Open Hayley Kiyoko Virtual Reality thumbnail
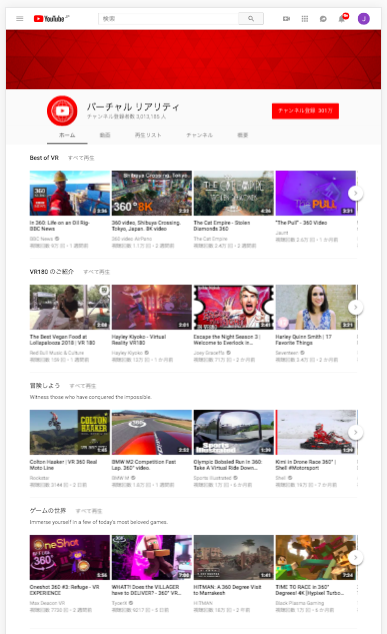This screenshot has height=634, width=387. click(x=152, y=307)
